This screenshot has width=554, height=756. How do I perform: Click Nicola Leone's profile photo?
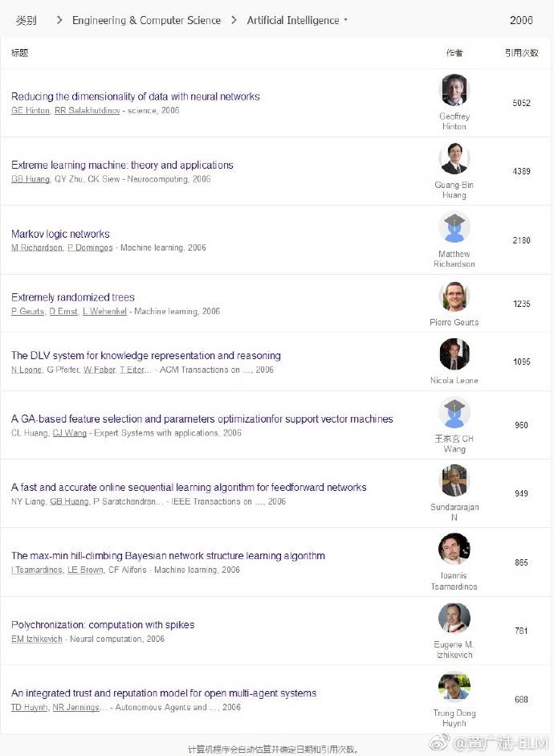[454, 354]
